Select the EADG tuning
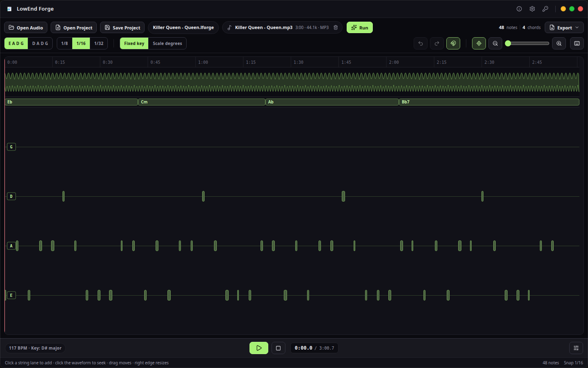This screenshot has width=588, height=368. click(16, 43)
